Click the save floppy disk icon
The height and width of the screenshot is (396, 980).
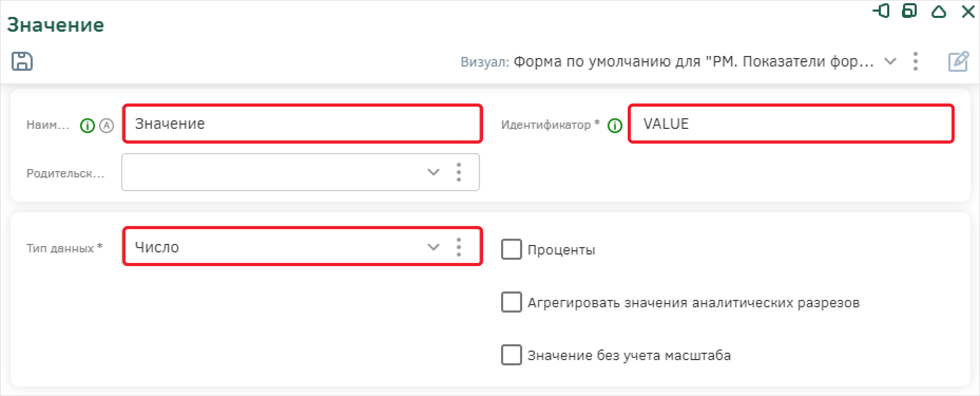pyautogui.click(x=22, y=61)
